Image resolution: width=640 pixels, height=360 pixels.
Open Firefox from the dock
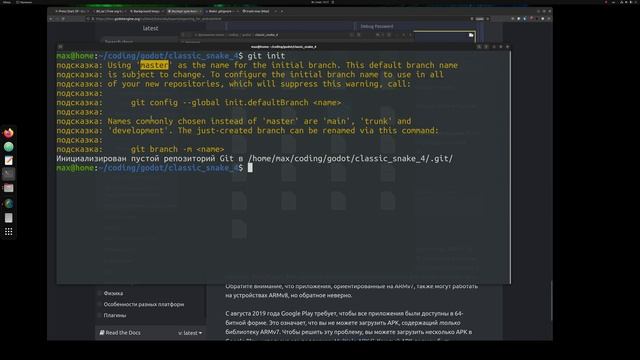9,133
